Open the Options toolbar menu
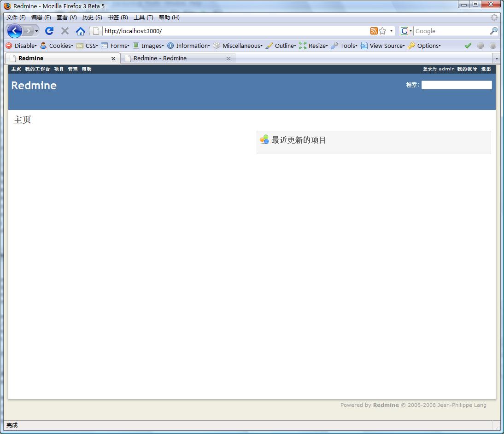Screen dimensions: 504x434 click(424, 46)
